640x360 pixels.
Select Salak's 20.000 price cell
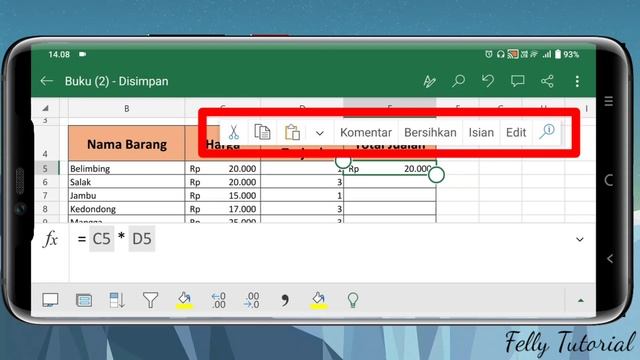(223, 182)
